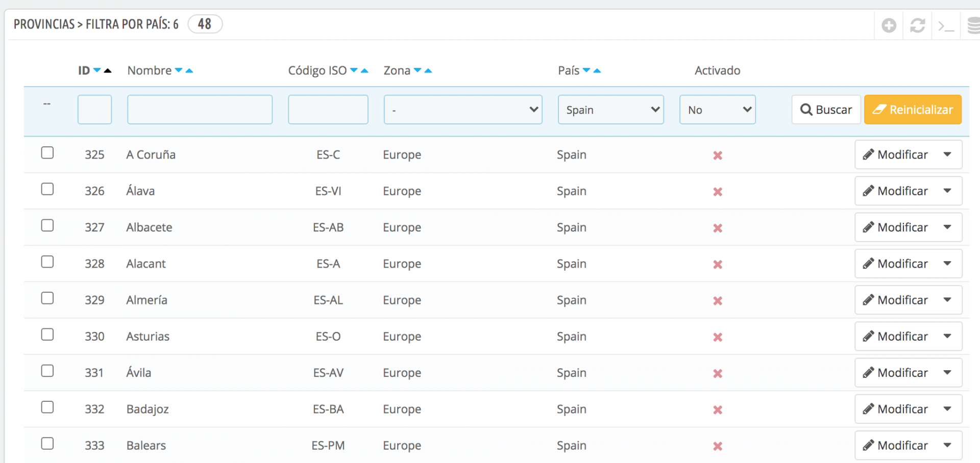Check the checkbox for Álava row
Viewport: 980px width, 463px height.
(x=47, y=189)
